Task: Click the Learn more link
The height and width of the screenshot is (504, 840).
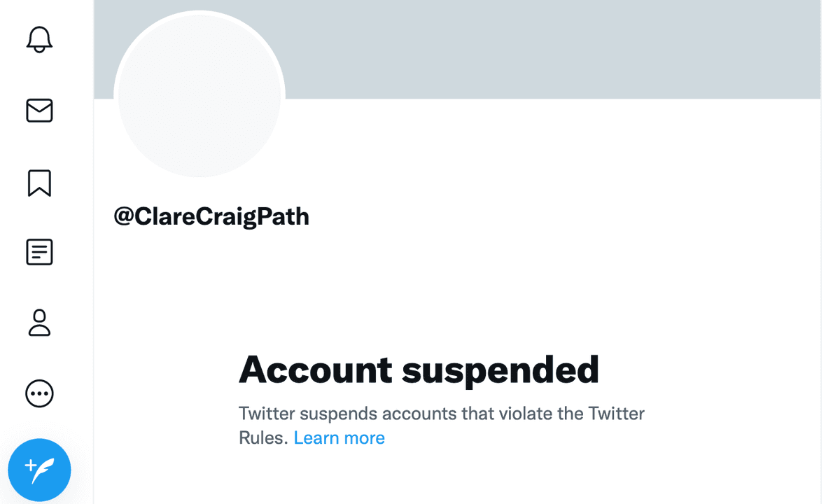Action: tap(339, 437)
